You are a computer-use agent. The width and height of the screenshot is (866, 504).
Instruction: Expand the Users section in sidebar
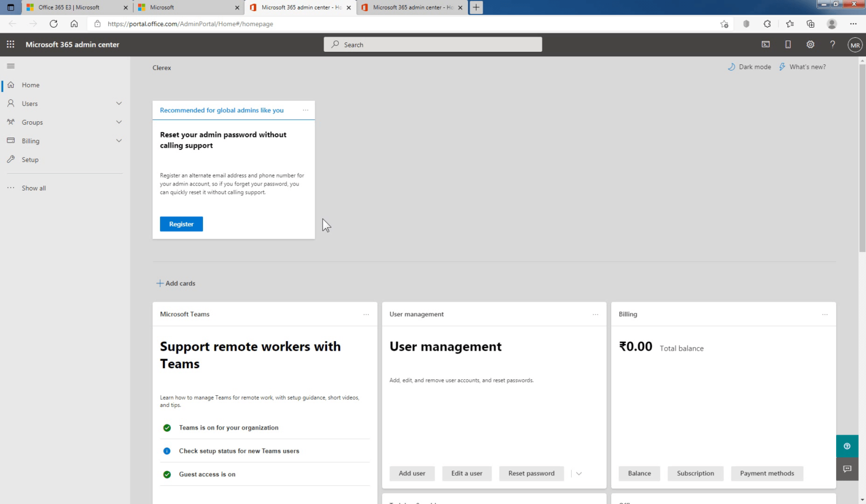click(119, 103)
